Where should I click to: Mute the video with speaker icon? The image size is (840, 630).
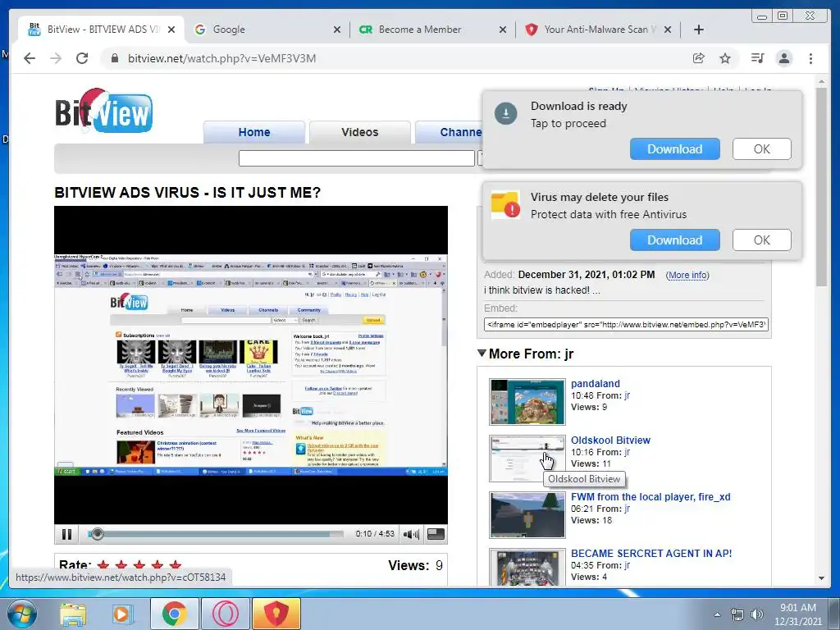coord(411,534)
